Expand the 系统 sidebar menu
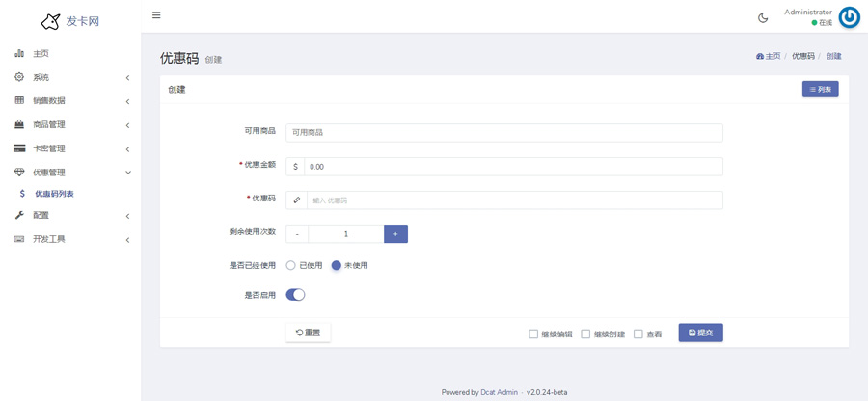 click(70, 77)
